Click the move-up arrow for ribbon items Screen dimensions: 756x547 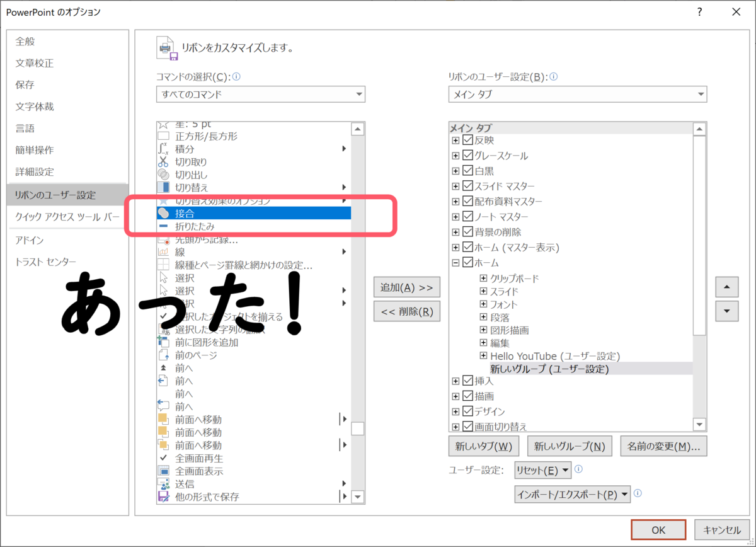tap(726, 287)
